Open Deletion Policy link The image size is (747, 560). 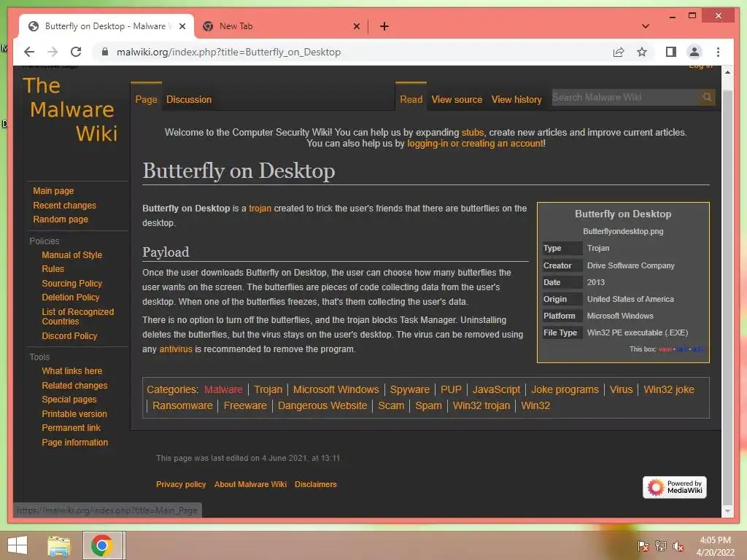coord(71,297)
